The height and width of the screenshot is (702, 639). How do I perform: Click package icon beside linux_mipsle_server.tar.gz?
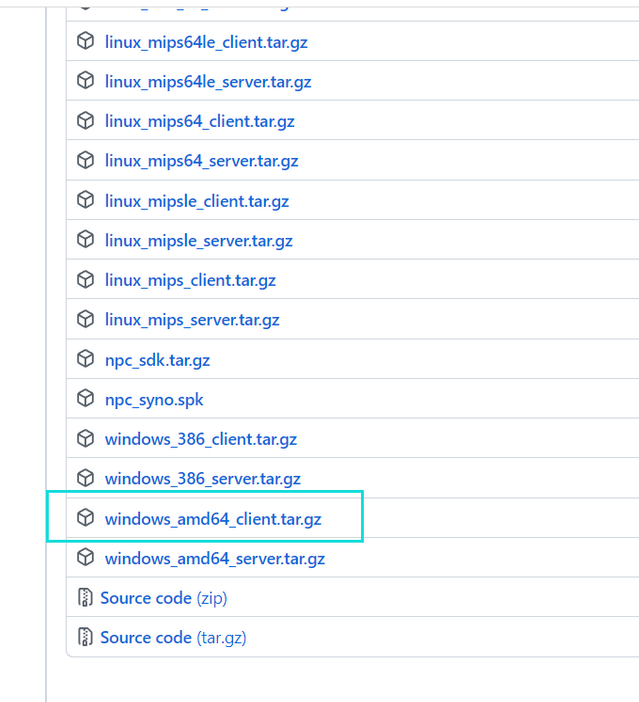[x=86, y=239]
